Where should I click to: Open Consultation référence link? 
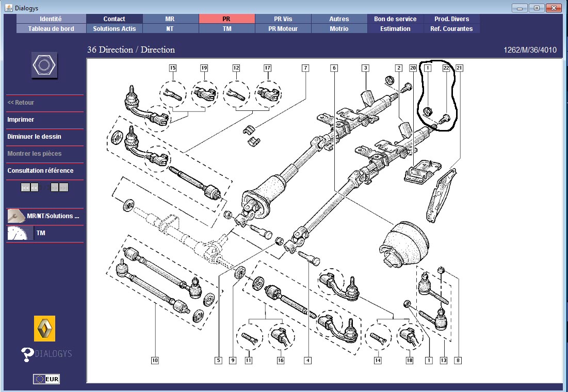pos(40,171)
